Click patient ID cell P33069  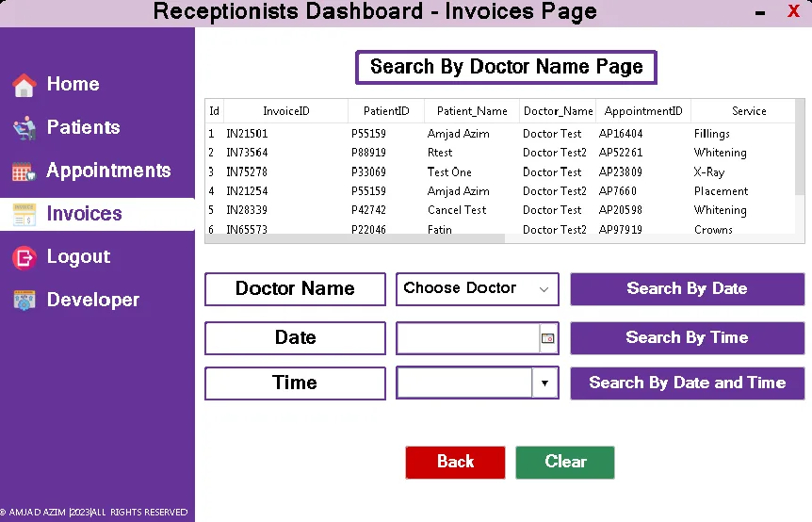[x=368, y=171]
